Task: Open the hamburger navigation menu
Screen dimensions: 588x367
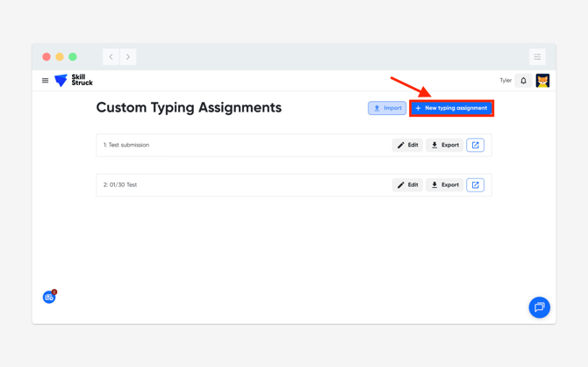Action: tap(46, 81)
